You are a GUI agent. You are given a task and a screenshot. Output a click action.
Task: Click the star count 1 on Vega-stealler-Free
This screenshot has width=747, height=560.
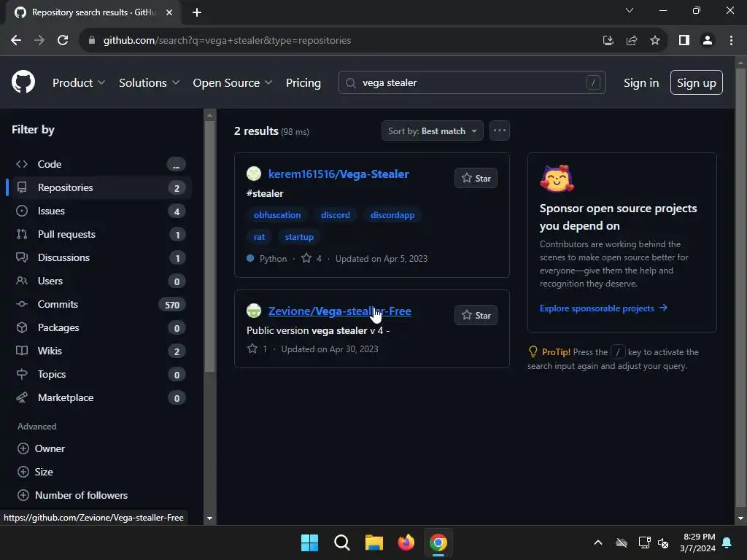pyautogui.click(x=258, y=349)
